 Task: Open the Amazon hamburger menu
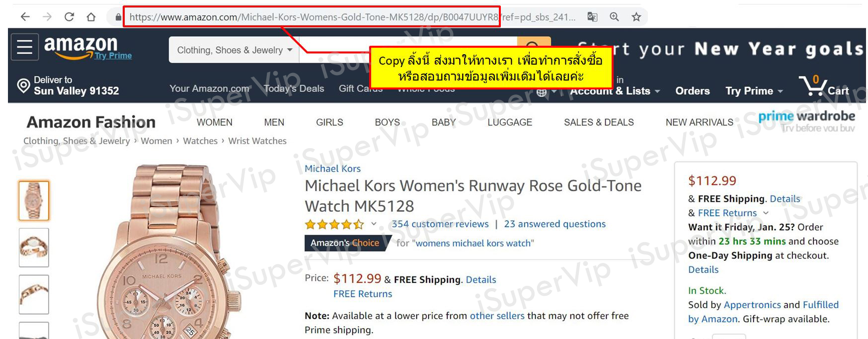coord(25,47)
